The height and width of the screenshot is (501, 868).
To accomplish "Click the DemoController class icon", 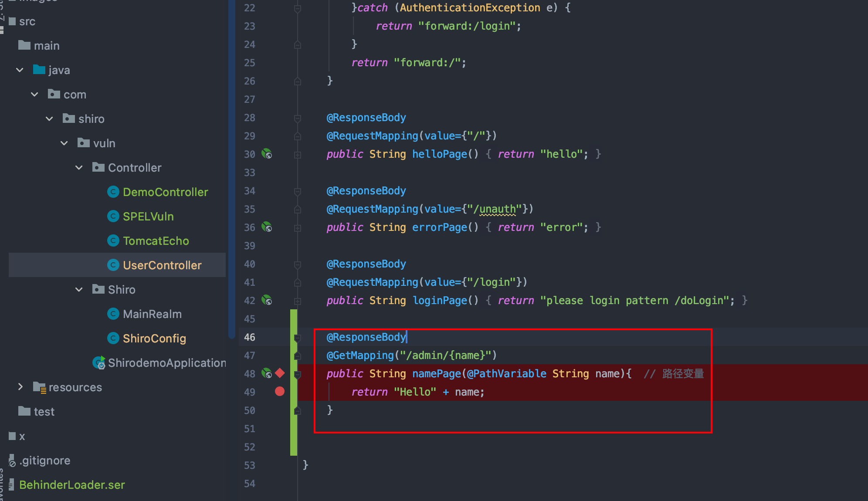I will [113, 192].
